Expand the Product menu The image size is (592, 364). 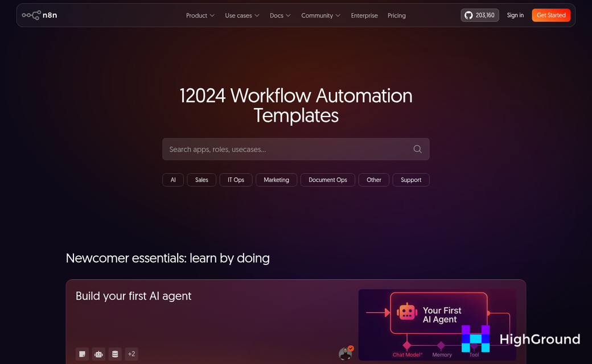[200, 15]
